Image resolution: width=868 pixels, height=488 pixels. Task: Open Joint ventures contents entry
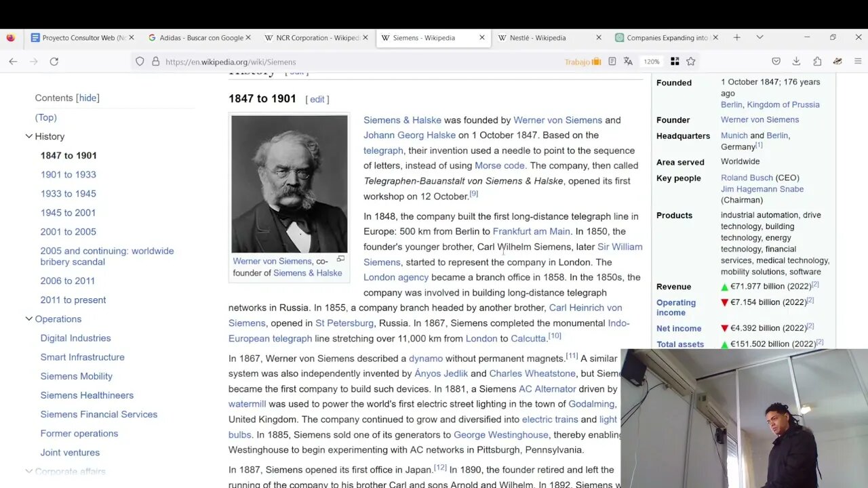pyautogui.click(x=70, y=452)
